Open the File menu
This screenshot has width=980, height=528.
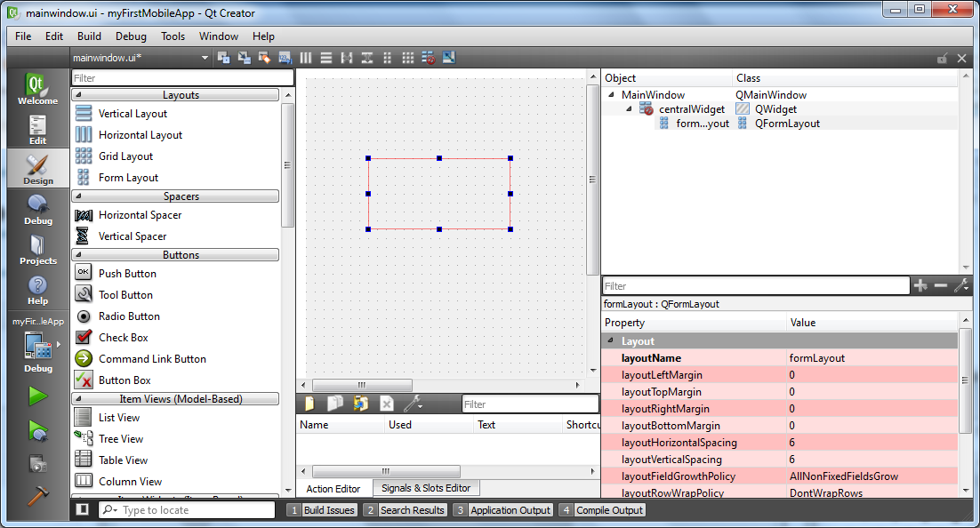pyautogui.click(x=23, y=36)
